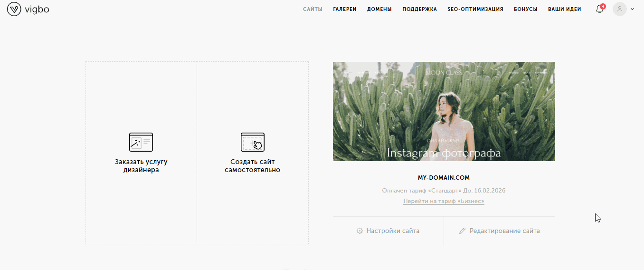This screenshot has height=270, width=644.
Task: Click the designer service magic wand icon
Action: point(141,142)
